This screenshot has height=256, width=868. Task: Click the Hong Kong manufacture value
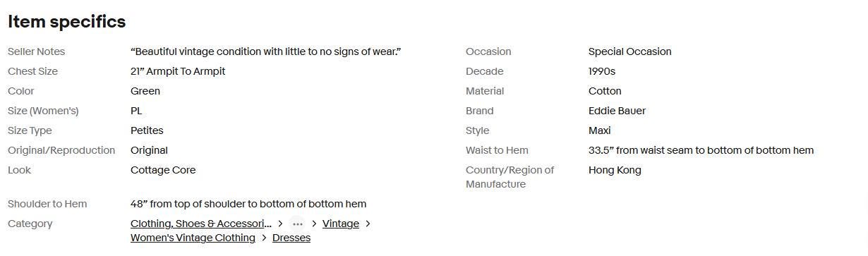tap(615, 170)
